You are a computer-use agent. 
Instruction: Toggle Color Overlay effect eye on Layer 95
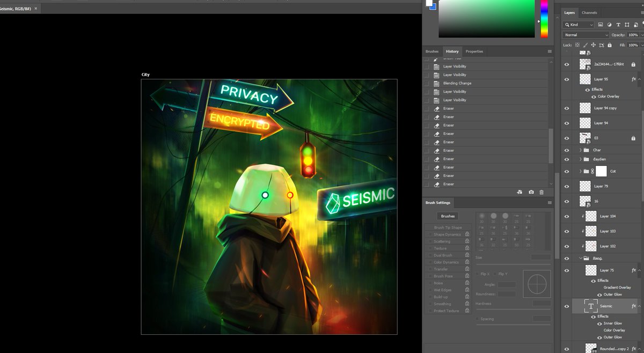click(x=594, y=97)
